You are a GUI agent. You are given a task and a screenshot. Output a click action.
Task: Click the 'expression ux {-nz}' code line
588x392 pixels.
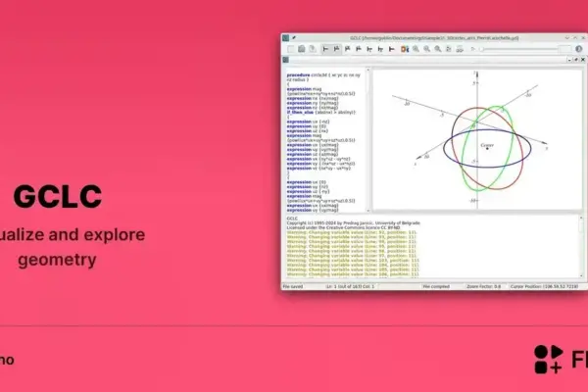point(309,122)
